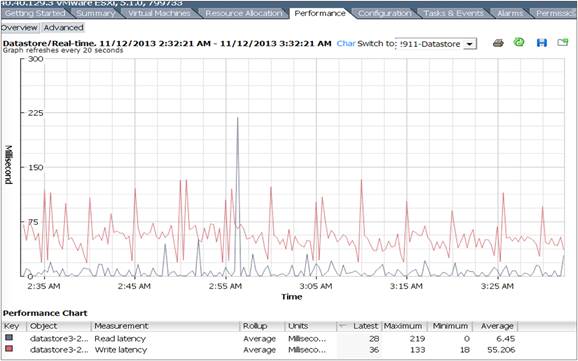
Task: Open the Virtual Machines tab
Action: click(x=159, y=13)
